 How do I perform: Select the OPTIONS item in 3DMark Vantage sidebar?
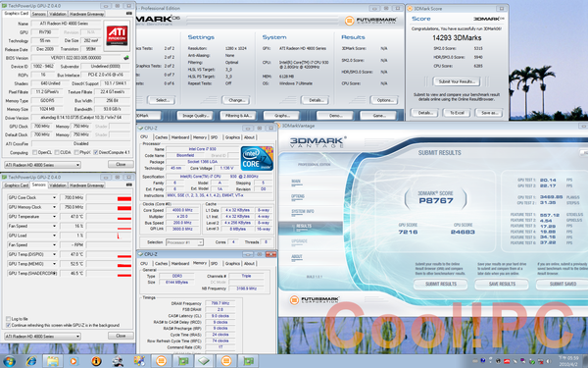click(298, 196)
